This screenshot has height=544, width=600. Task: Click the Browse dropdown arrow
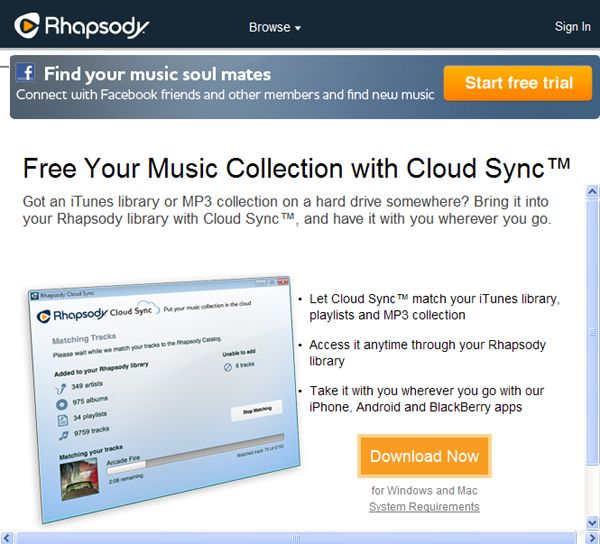click(x=298, y=28)
